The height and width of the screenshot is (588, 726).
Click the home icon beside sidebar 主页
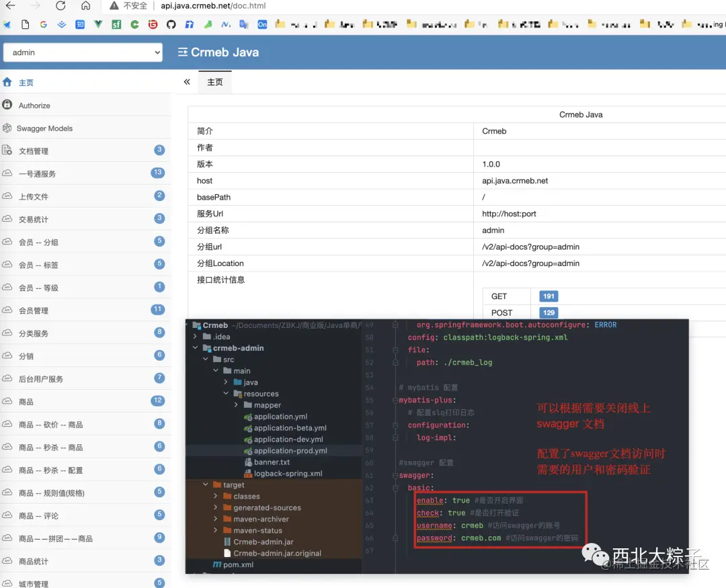[7, 83]
